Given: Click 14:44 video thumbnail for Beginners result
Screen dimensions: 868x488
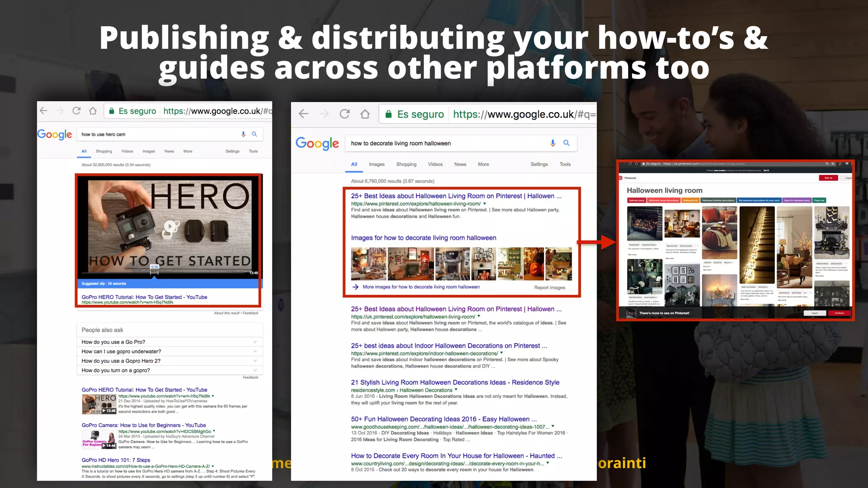Looking at the screenshot, I should [x=99, y=439].
